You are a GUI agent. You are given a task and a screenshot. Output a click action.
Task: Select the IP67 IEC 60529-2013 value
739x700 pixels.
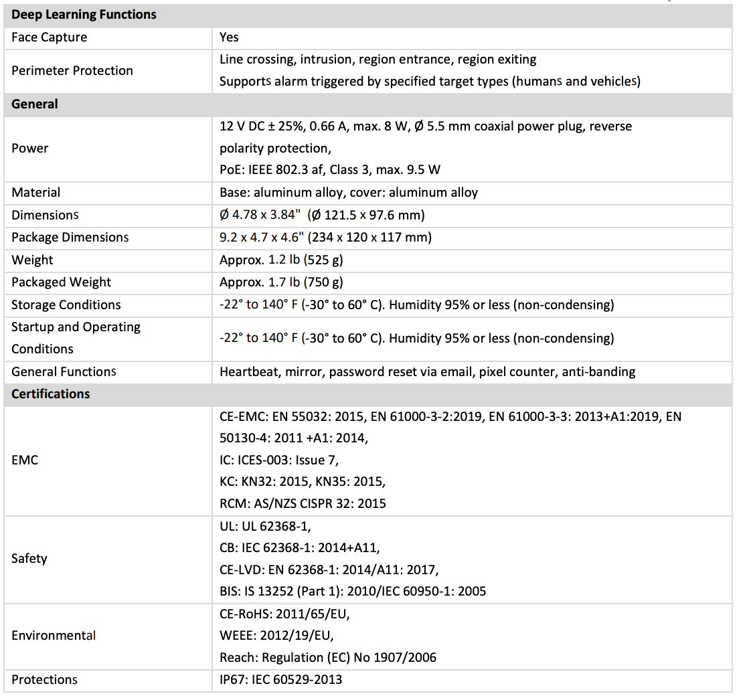[x=281, y=680]
